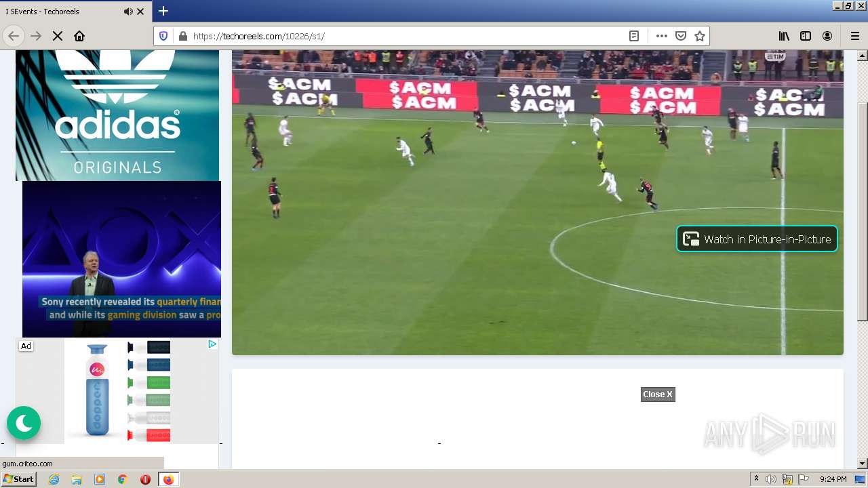Show hidden system tray icons

coord(757,479)
